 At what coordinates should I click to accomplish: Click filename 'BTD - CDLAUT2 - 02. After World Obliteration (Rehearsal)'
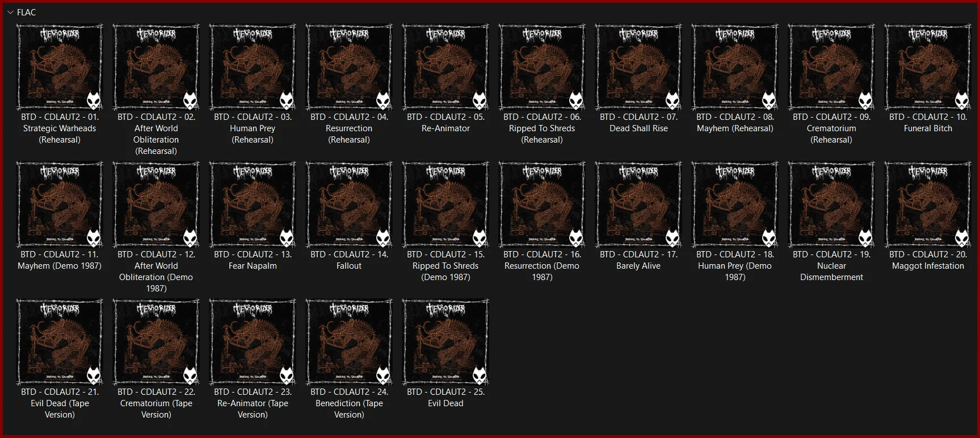[156, 134]
